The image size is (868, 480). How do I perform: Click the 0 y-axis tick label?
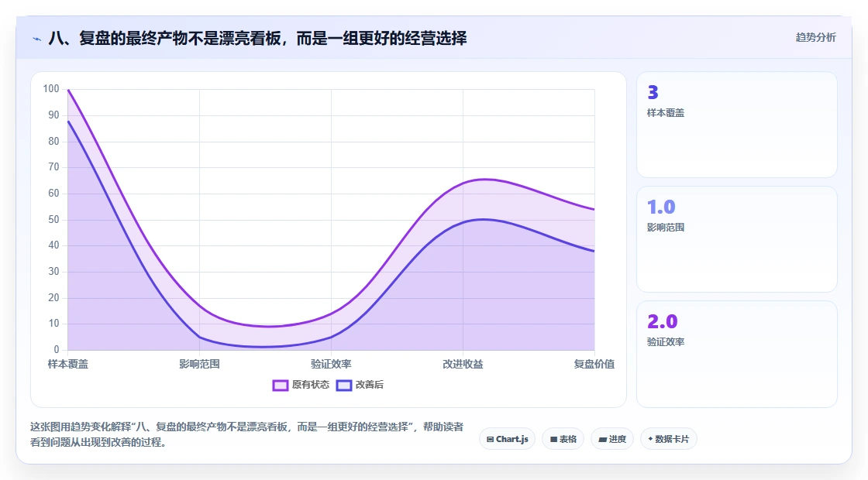tap(57, 349)
